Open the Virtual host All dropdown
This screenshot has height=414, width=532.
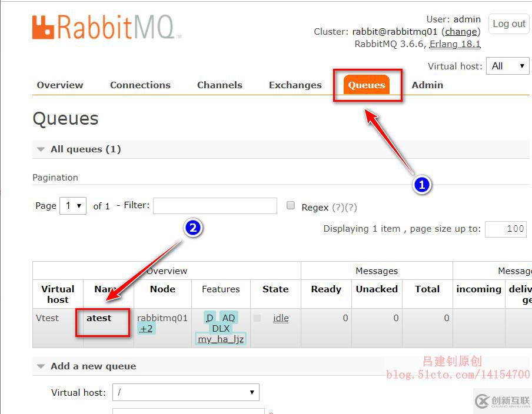(x=507, y=66)
